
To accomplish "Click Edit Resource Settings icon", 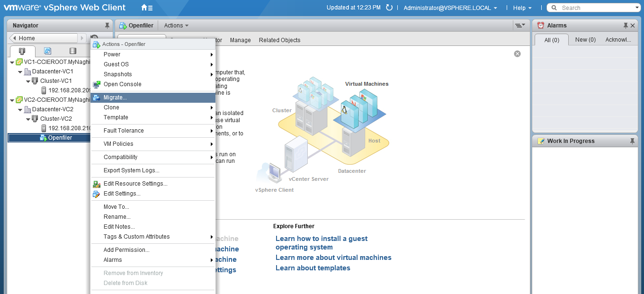I will [97, 184].
